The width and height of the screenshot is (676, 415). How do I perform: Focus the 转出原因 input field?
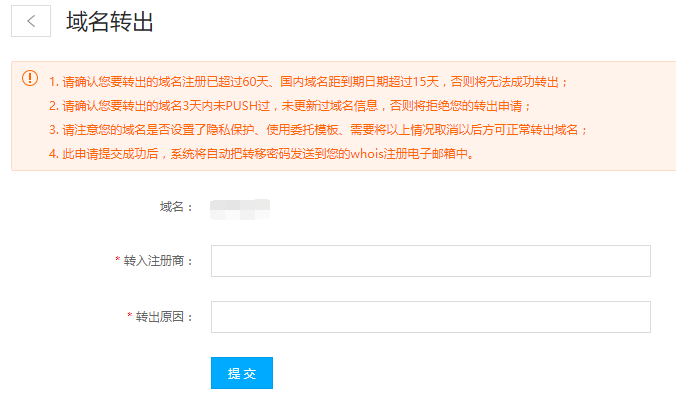pos(431,317)
